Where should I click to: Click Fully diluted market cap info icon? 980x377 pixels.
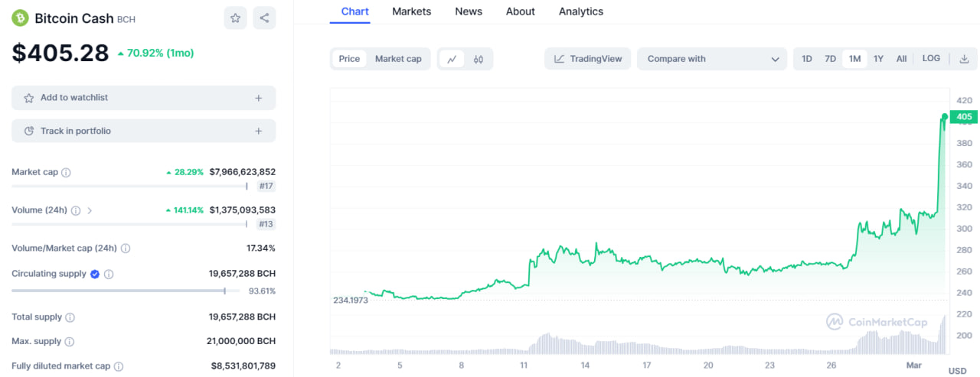pos(117,366)
